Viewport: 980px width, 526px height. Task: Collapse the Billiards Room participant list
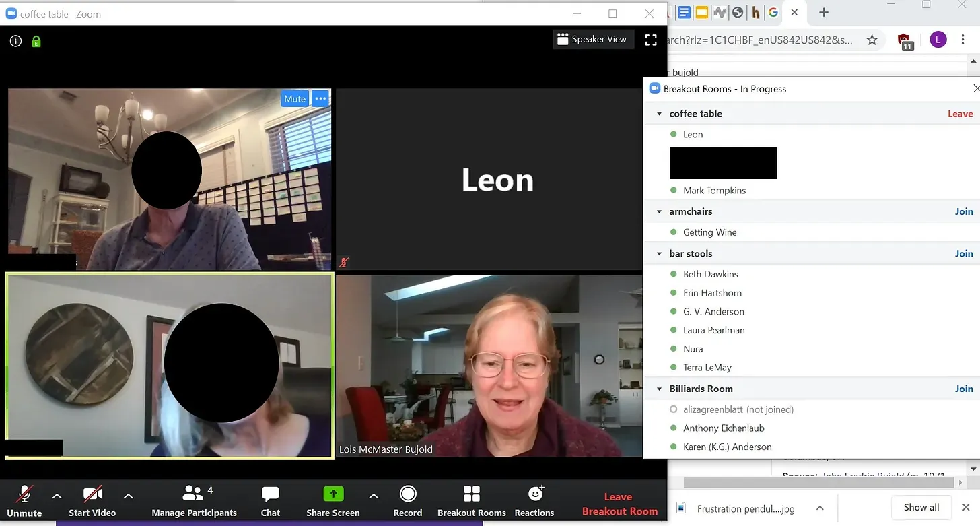coord(660,389)
